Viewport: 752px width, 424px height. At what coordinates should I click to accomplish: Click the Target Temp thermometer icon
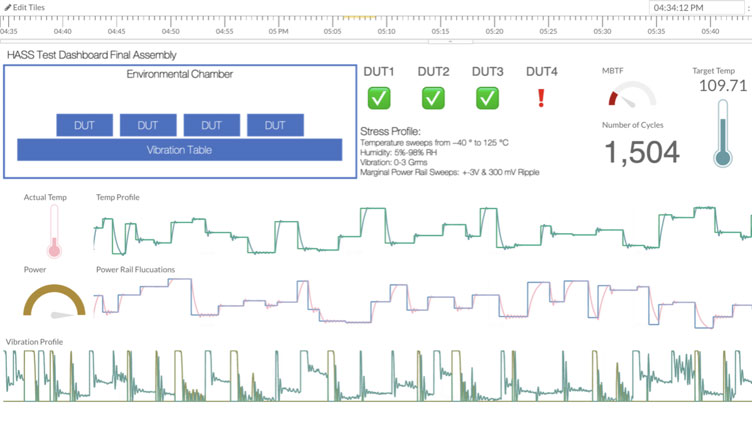[722, 132]
